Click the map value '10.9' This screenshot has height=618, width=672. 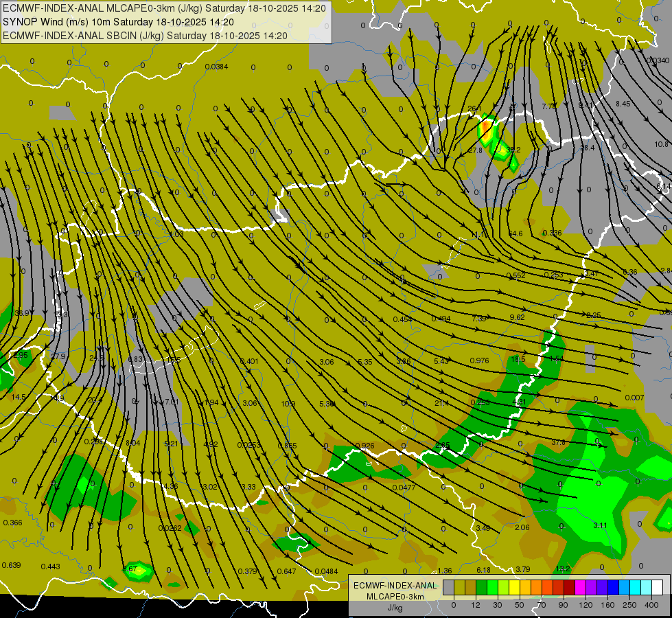point(288,404)
